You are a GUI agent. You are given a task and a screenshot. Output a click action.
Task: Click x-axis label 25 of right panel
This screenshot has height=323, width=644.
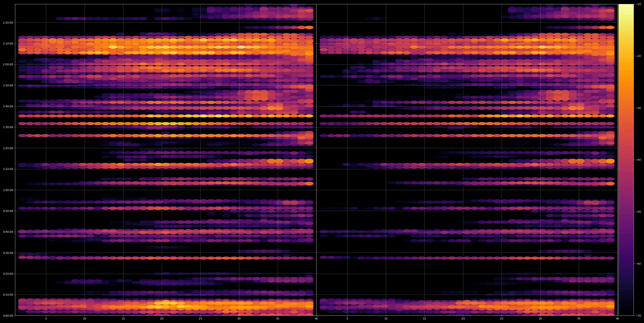[x=502, y=319]
